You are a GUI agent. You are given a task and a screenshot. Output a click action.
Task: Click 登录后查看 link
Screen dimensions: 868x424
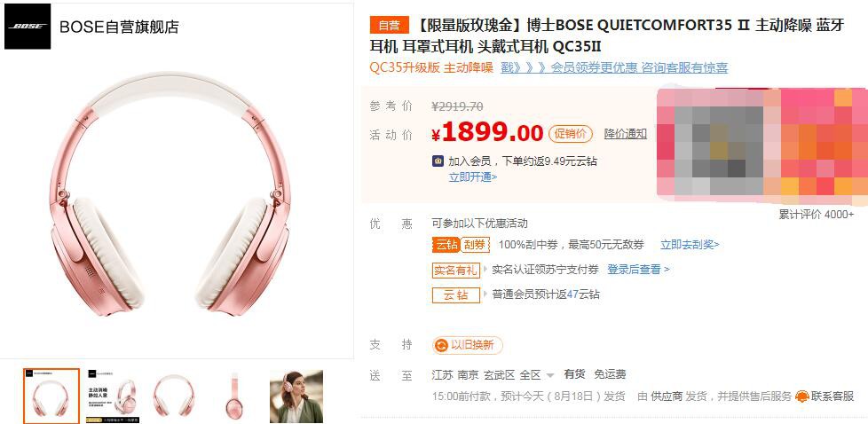[x=638, y=270]
